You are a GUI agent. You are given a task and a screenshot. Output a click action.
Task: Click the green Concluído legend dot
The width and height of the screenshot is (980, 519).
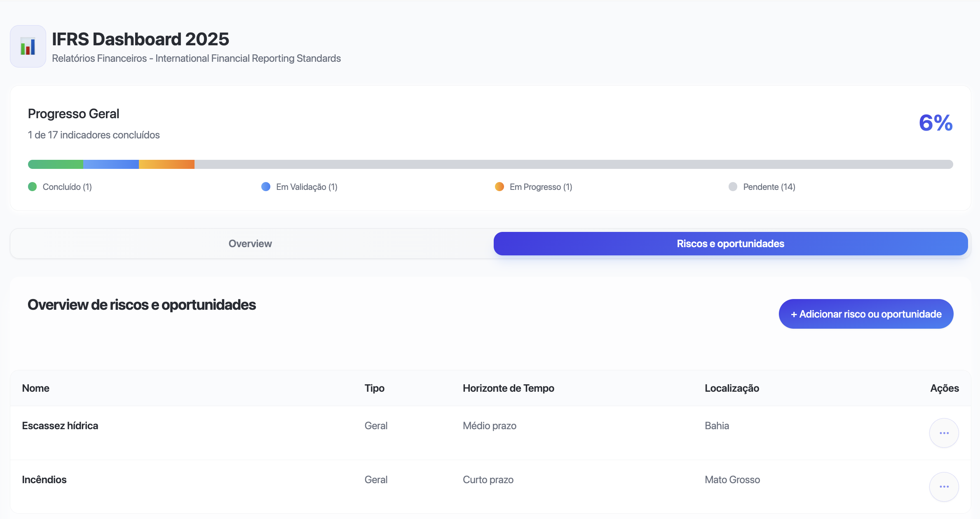point(33,187)
